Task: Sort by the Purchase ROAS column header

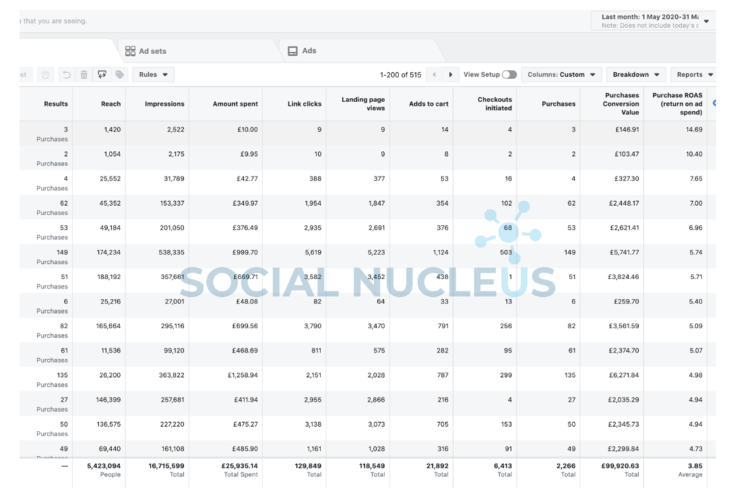Action: coord(677,104)
